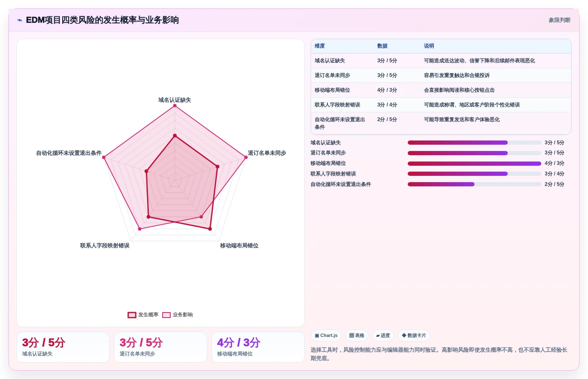Click 自动化循环未设置退出条件 table row name

coord(340,123)
